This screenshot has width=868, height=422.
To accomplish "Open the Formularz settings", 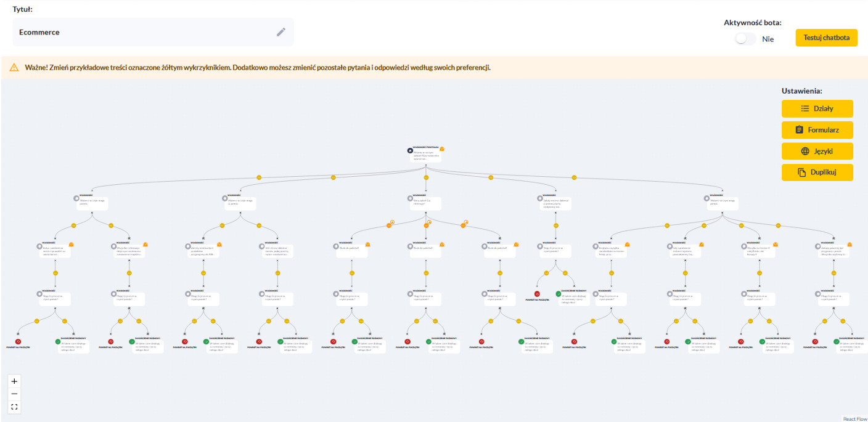I will coord(817,130).
